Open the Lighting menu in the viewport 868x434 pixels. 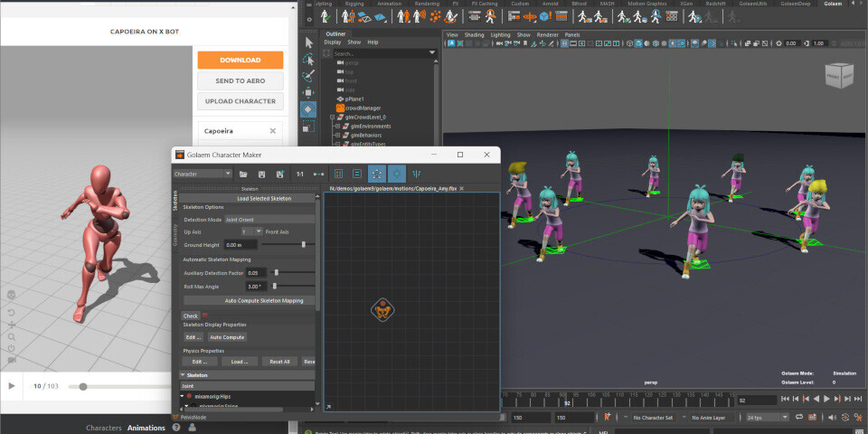(500, 34)
